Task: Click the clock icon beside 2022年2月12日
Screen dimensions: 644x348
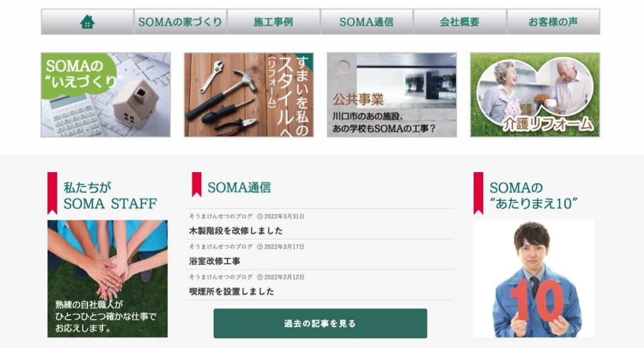Action: (x=260, y=277)
